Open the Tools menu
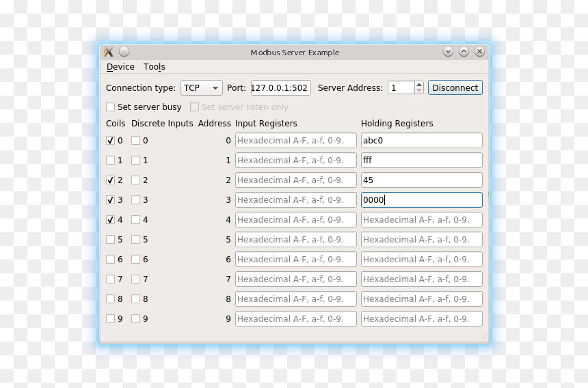Image resolution: width=588 pixels, height=388 pixels. pyautogui.click(x=154, y=67)
